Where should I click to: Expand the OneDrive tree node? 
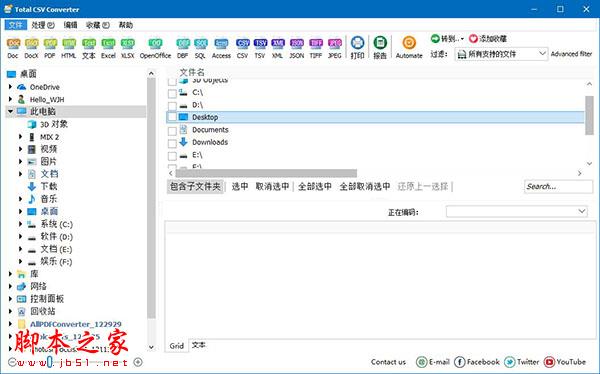click(x=11, y=87)
